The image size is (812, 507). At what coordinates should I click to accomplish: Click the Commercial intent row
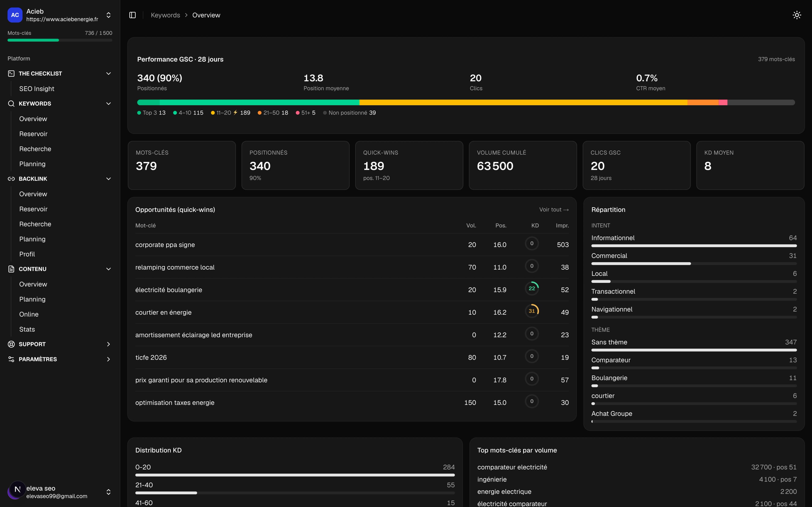point(694,258)
